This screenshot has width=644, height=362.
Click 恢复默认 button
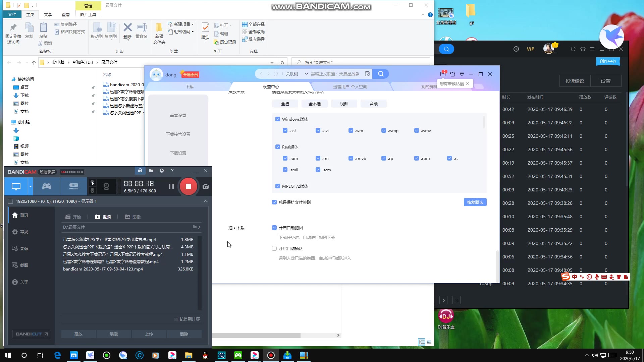click(x=475, y=202)
